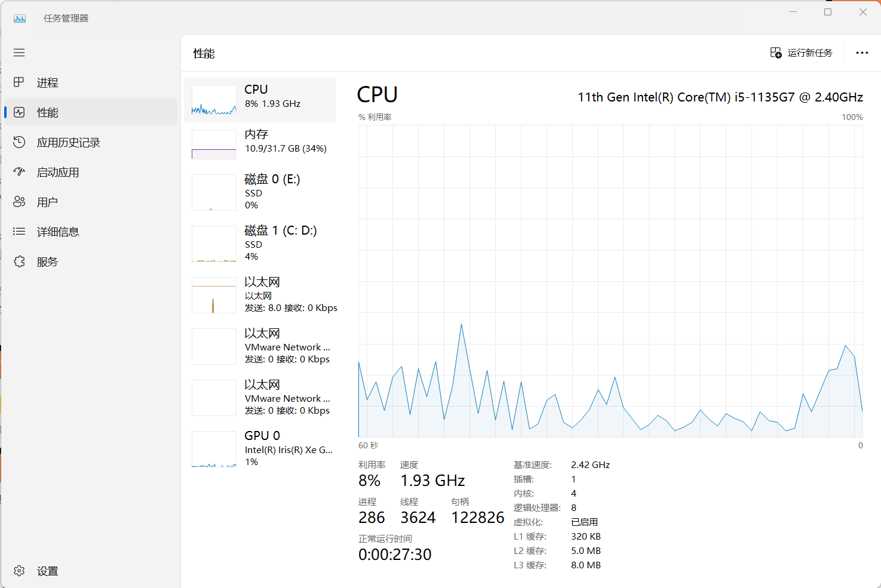Select the 性能 sidebar icon

point(19,112)
